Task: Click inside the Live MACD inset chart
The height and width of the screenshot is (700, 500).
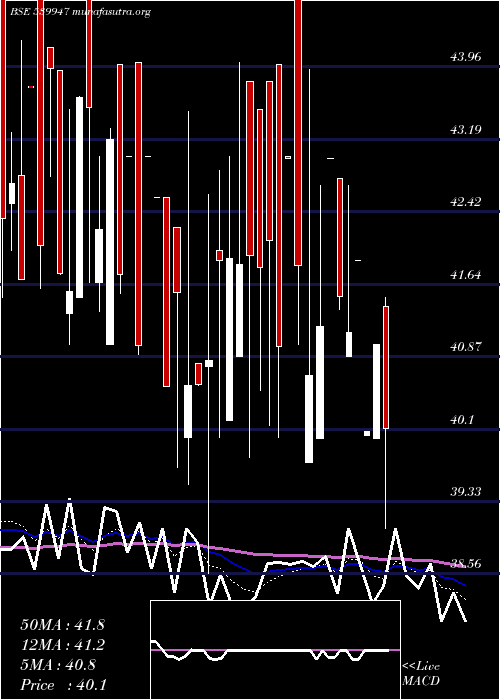Action: (x=275, y=650)
